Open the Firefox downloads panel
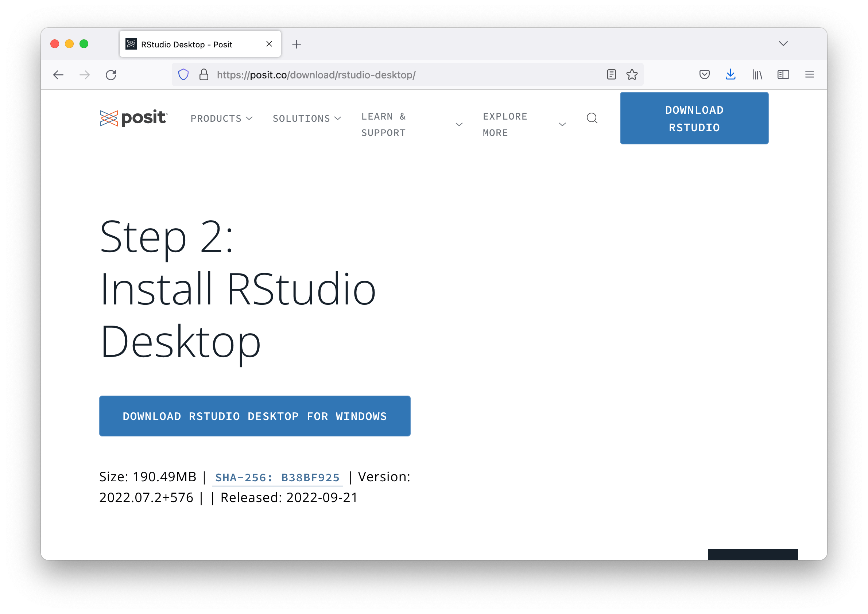Screen dimensions: 868x614 [731, 74]
